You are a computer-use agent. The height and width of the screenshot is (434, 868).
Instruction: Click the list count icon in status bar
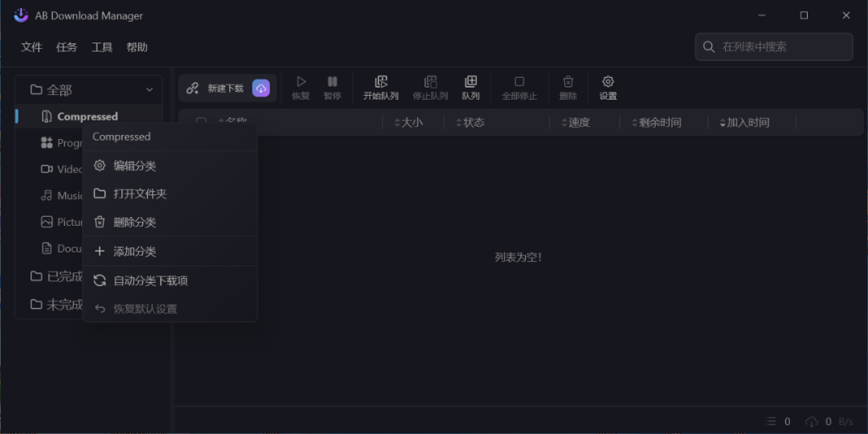(x=771, y=422)
